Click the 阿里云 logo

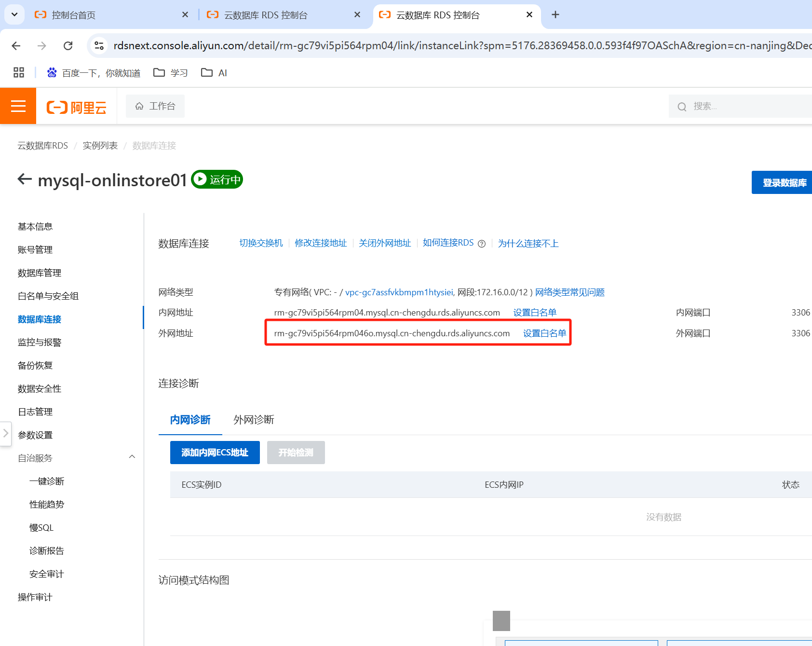tap(76, 107)
